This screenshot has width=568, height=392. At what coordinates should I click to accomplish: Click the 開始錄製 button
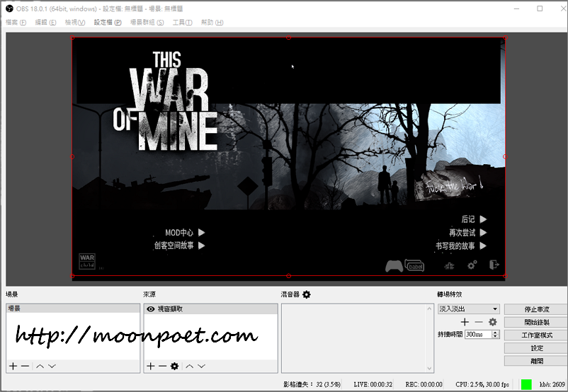pyautogui.click(x=537, y=322)
